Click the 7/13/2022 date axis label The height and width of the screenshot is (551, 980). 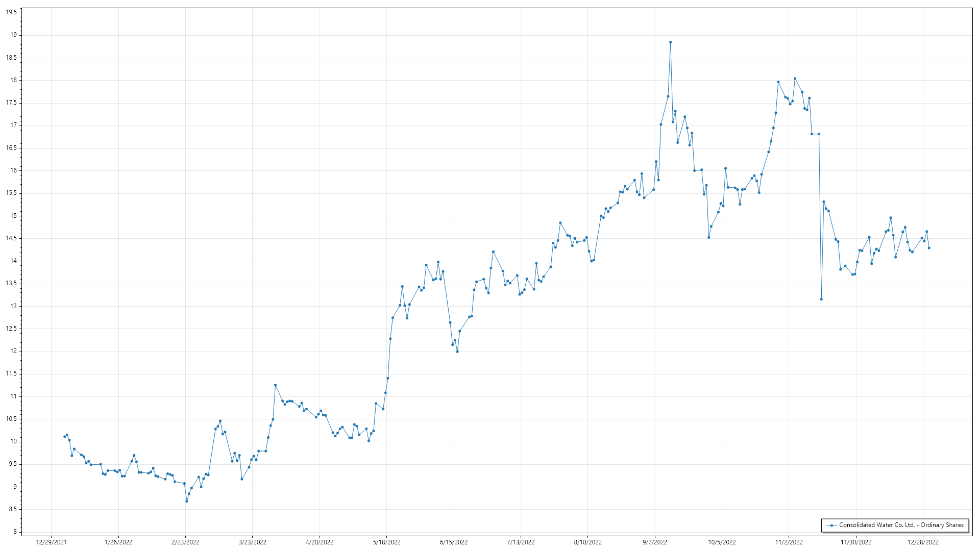[521, 542]
